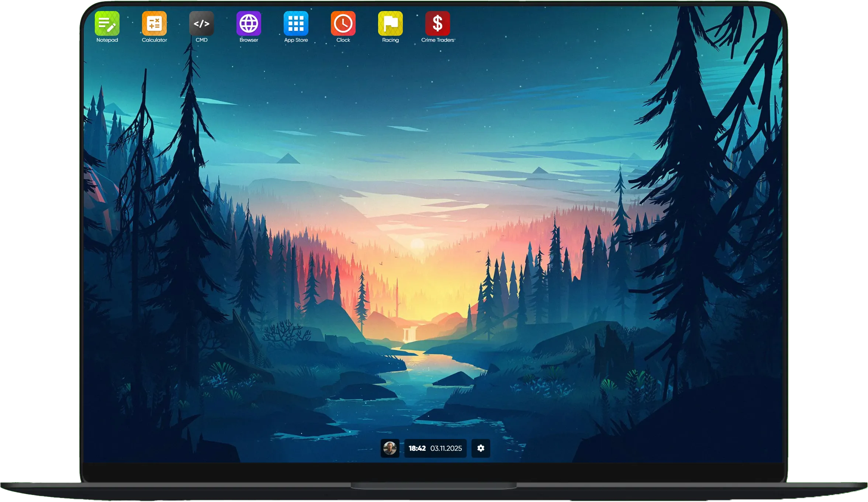868x502 pixels.
Task: Click the "Racing" text label
Action: point(390,40)
